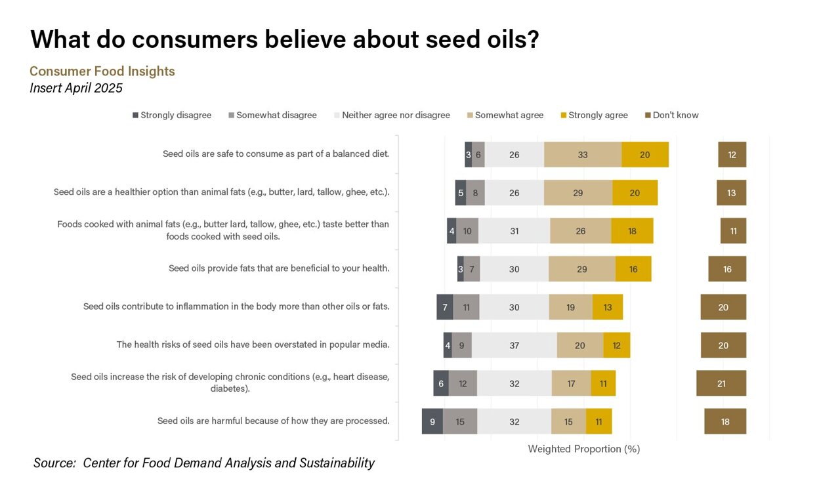Click the Somewhat agree bar segment showing 33
840x504 pixels.
click(583, 155)
